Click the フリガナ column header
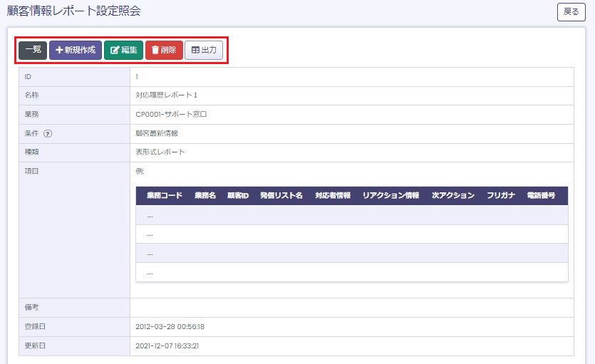The image size is (595, 364). [x=500, y=196]
